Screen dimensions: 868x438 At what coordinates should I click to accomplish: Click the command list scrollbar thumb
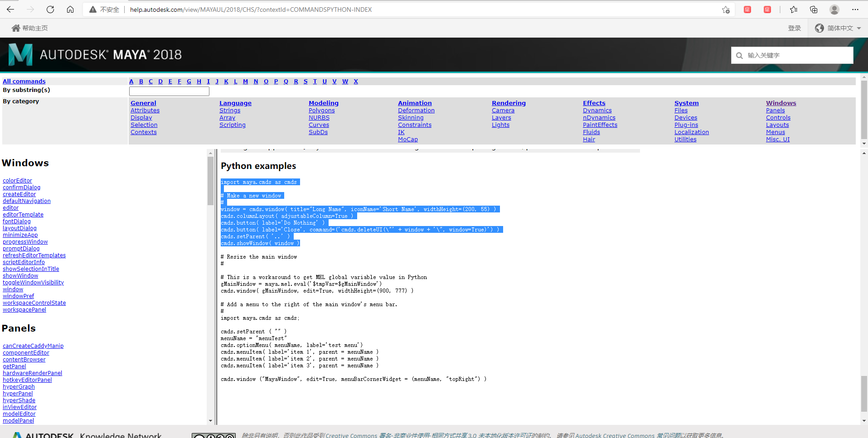[210, 180]
